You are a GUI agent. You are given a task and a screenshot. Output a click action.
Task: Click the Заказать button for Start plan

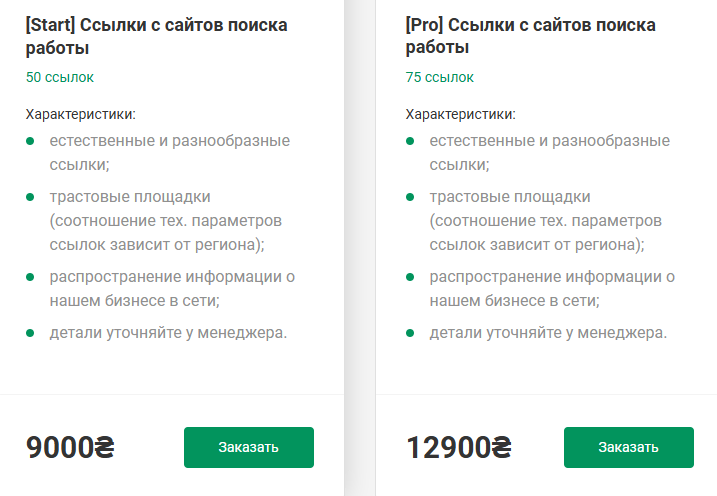(248, 447)
